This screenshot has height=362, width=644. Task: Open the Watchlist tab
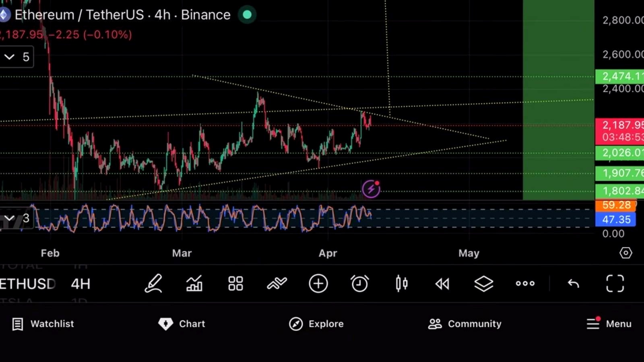click(x=43, y=324)
